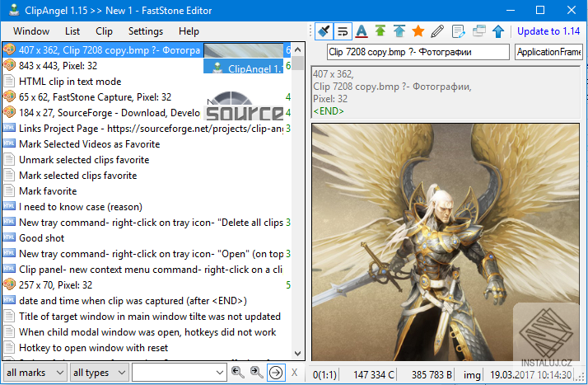Click the '<END>' marker in clip text
The height and width of the screenshot is (385, 588).
click(329, 111)
